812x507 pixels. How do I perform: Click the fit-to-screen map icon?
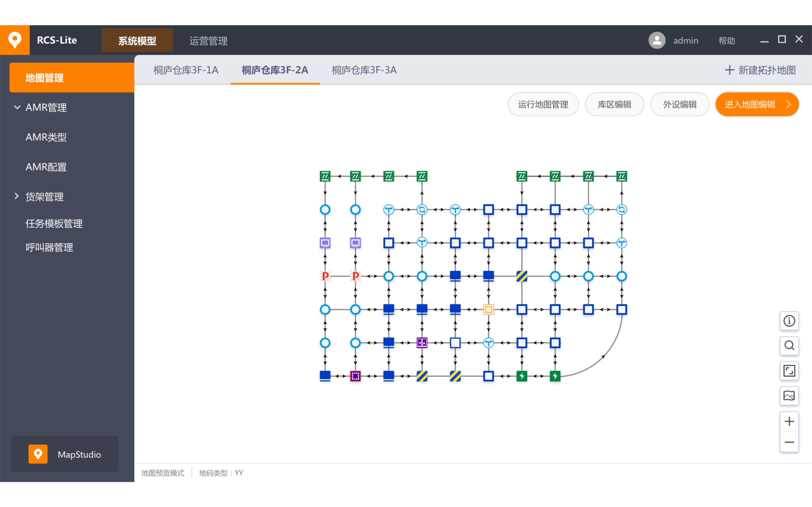pos(789,371)
